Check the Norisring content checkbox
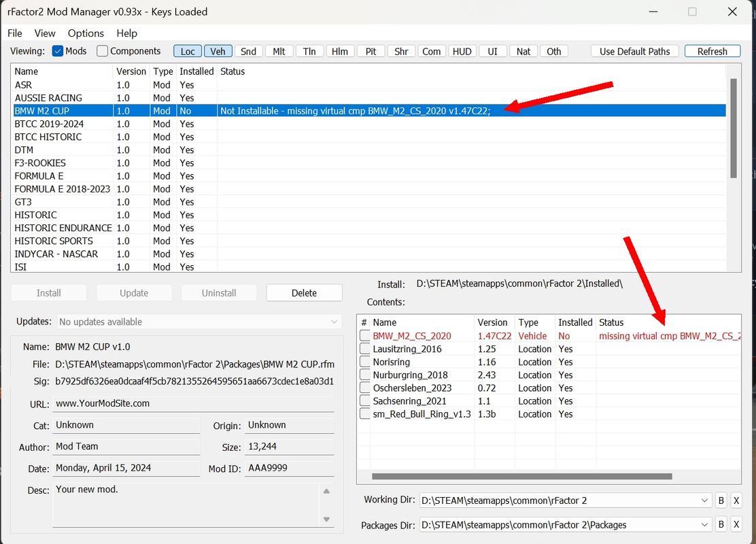This screenshot has width=756, height=544. coord(365,362)
